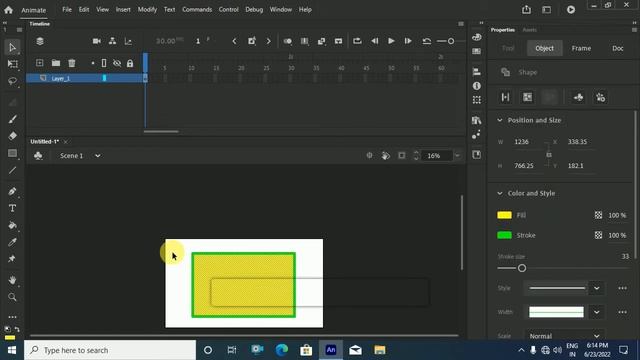Open the File menu

pos(67,9)
